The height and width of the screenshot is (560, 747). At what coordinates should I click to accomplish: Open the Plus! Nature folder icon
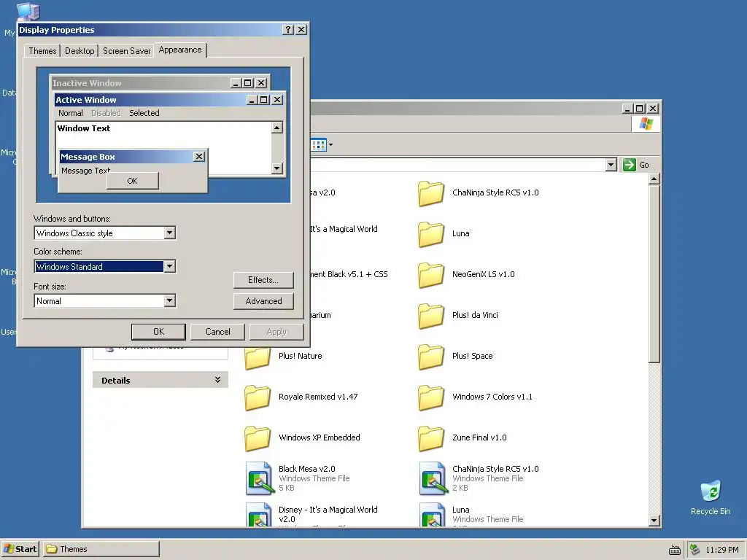[258, 357]
